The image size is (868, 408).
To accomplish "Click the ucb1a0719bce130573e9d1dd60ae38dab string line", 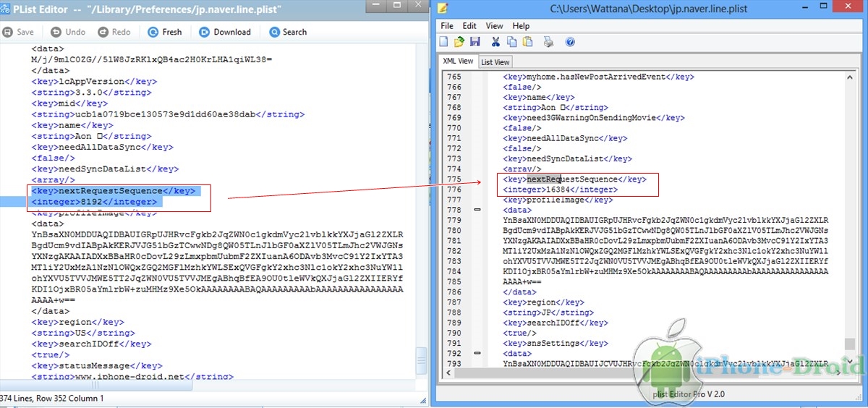I will (168, 114).
